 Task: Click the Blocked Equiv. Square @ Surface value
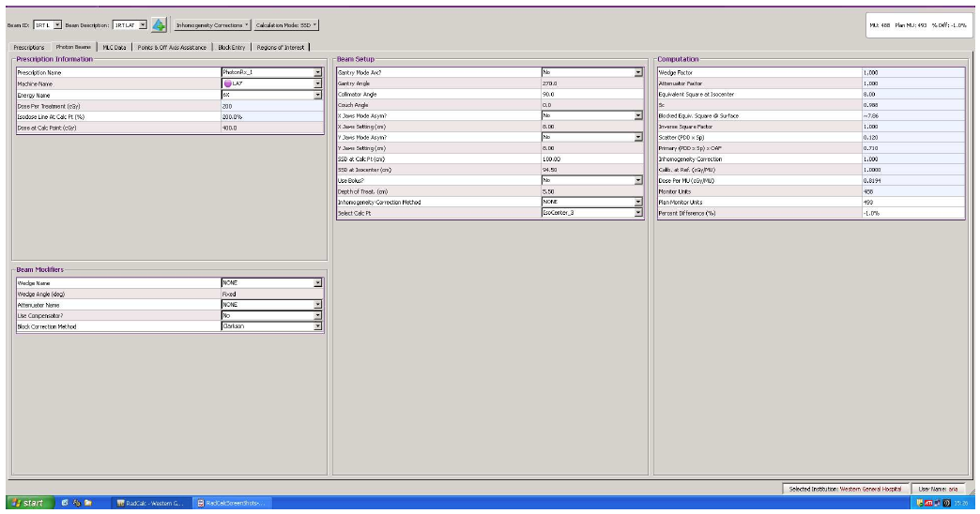tap(913, 116)
